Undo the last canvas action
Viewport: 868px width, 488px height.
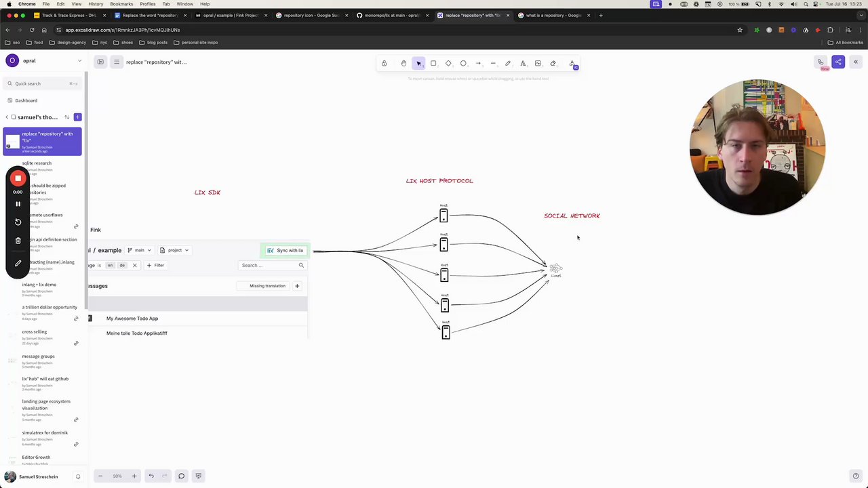(151, 476)
